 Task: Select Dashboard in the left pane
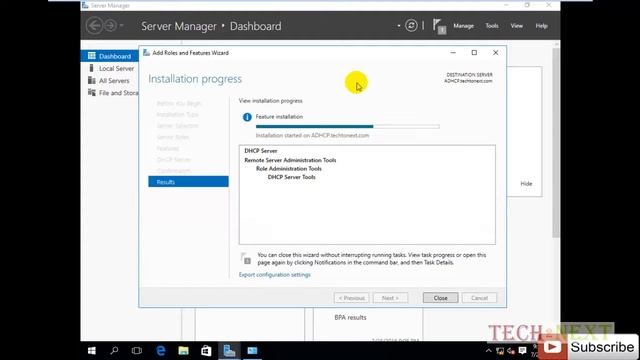pos(110,56)
